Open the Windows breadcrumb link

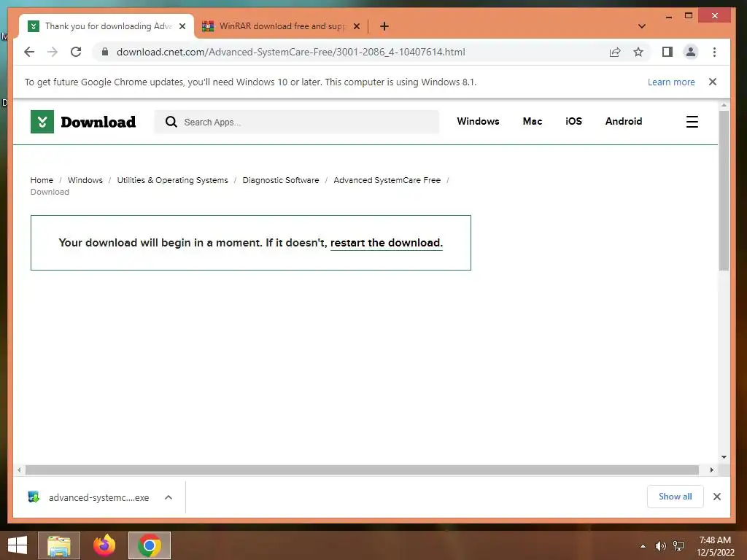(x=85, y=180)
